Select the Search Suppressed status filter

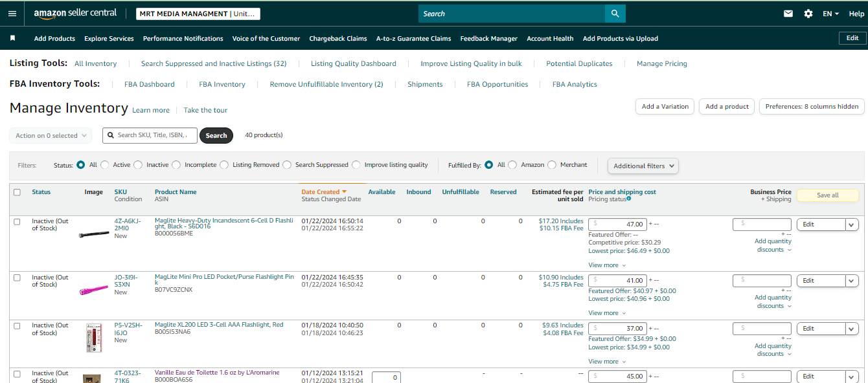[x=287, y=165]
